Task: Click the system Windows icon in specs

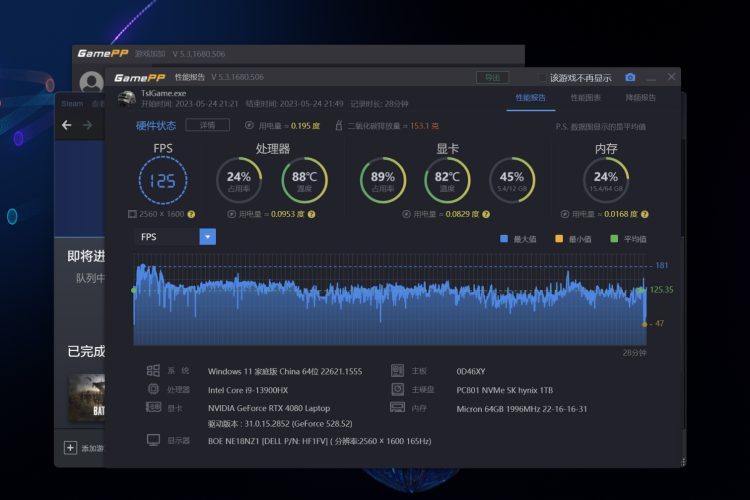Action: coord(153,370)
